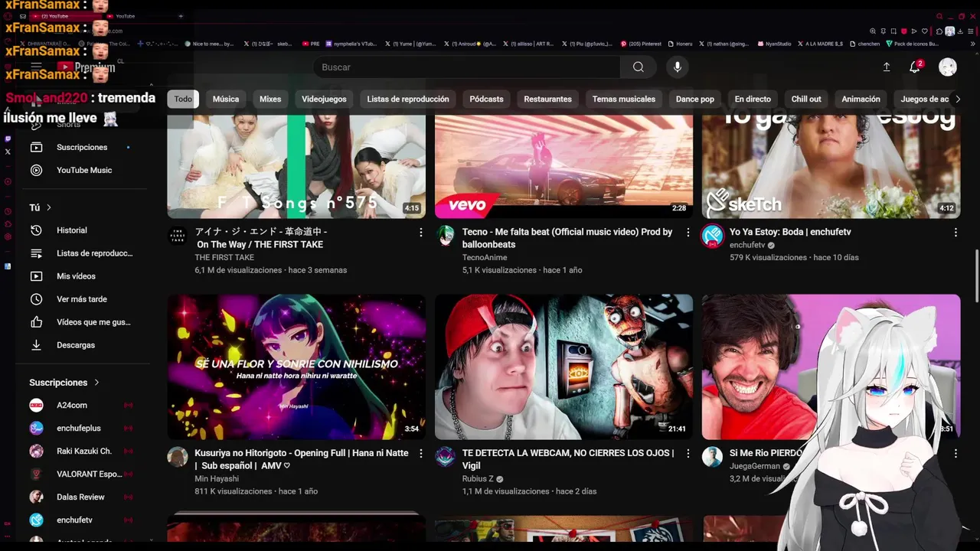The height and width of the screenshot is (551, 980).
Task: Open more options for Yo Ya Estoy video
Action: point(955,232)
